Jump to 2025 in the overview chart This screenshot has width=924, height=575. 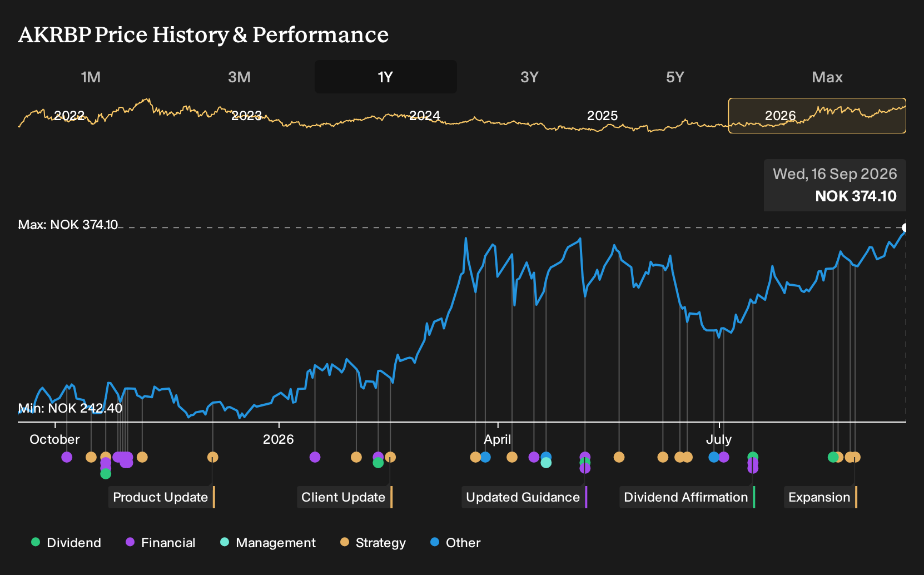pos(603,116)
